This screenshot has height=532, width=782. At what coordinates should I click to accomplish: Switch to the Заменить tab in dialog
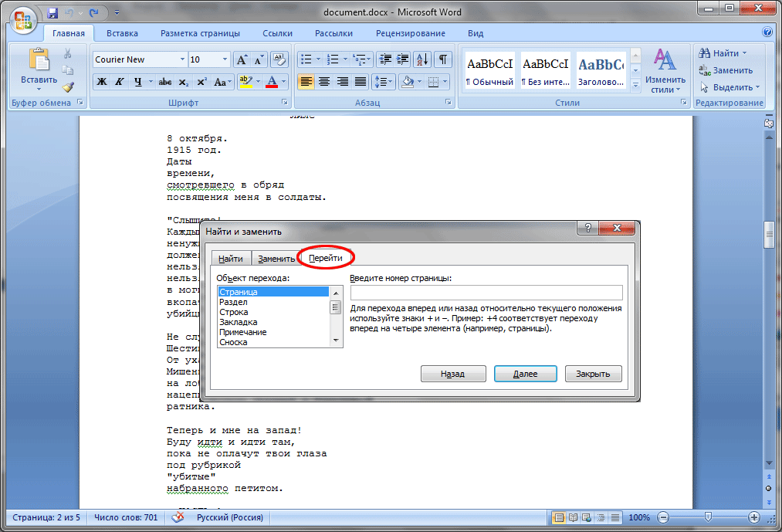(x=276, y=259)
